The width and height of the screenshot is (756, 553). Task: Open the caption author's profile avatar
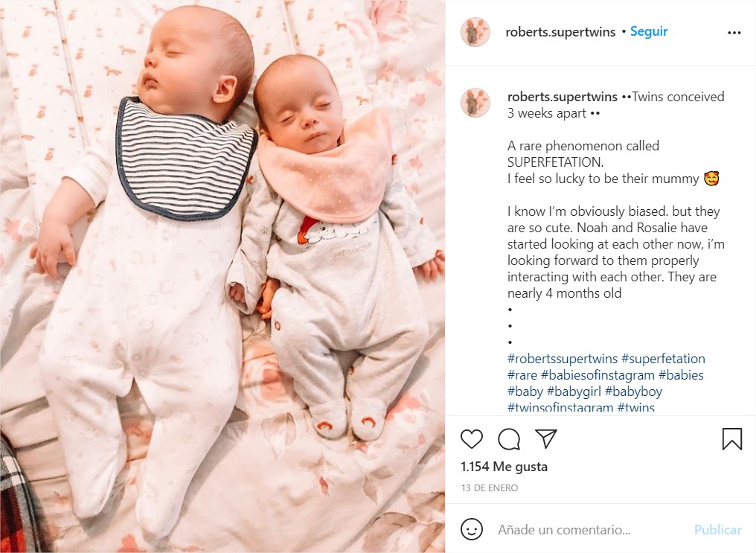pos(475,103)
